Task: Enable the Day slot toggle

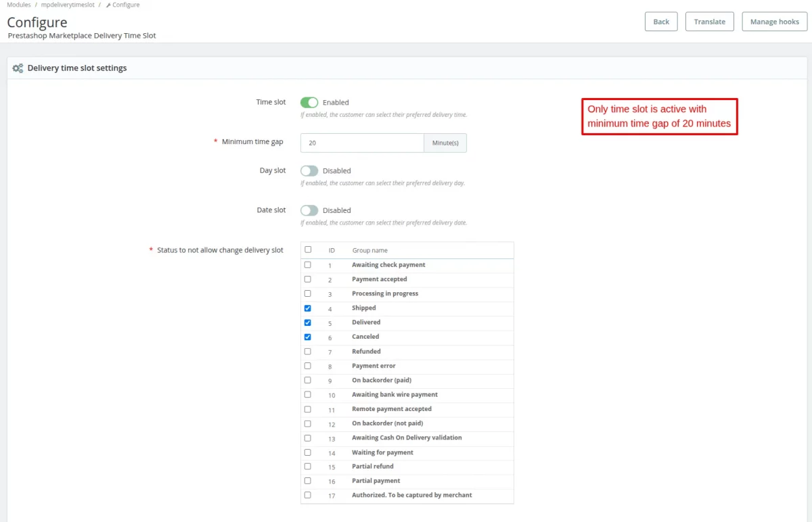Action: tap(309, 170)
